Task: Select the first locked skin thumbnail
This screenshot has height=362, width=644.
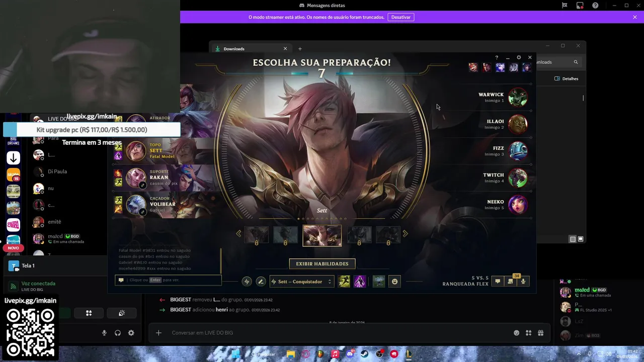Action: tap(257, 235)
